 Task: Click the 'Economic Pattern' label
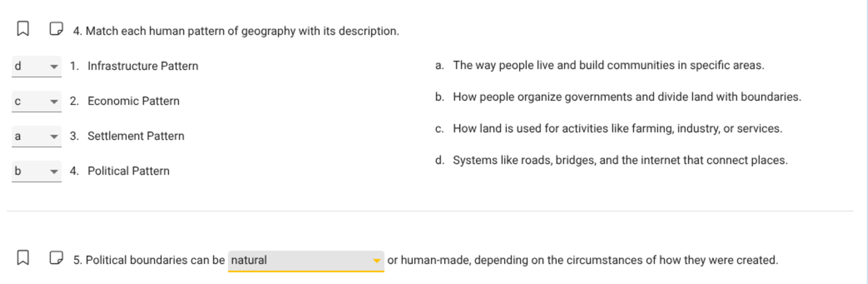[x=133, y=101]
